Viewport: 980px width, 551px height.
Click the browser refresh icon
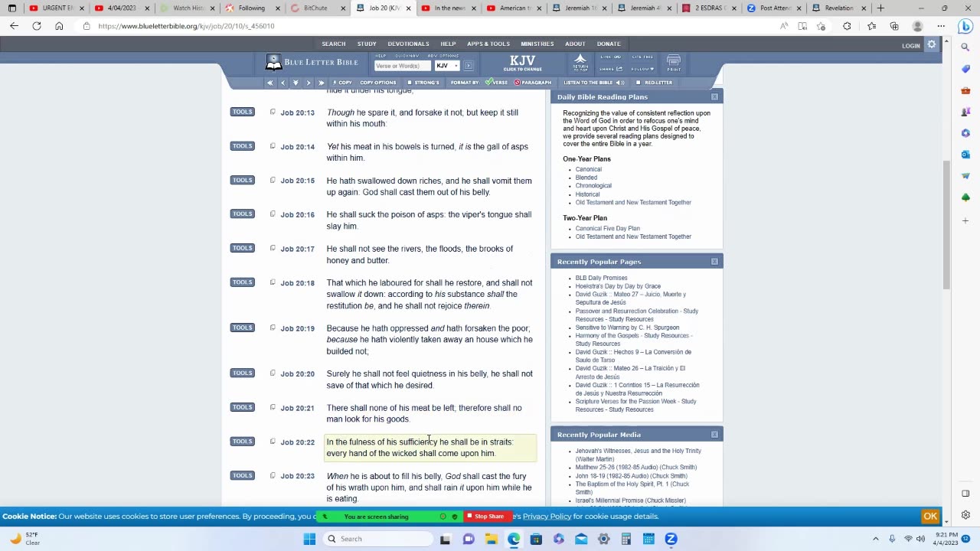click(36, 26)
